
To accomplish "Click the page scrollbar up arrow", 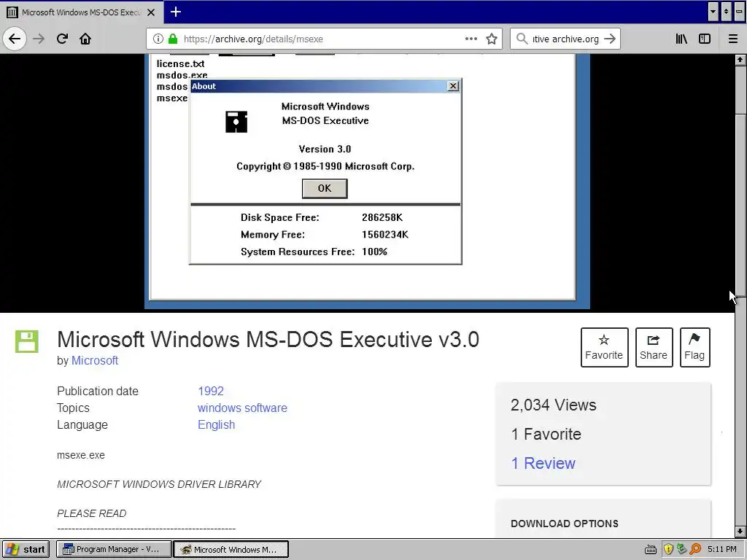I will pos(740,60).
